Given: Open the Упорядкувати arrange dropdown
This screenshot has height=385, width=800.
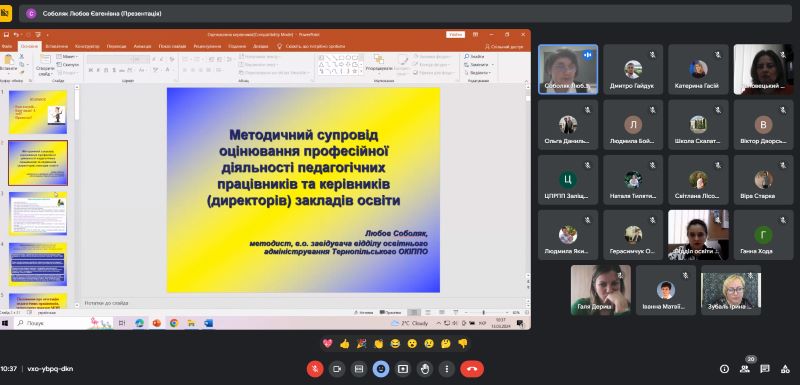Looking at the screenshot, I should (x=379, y=63).
